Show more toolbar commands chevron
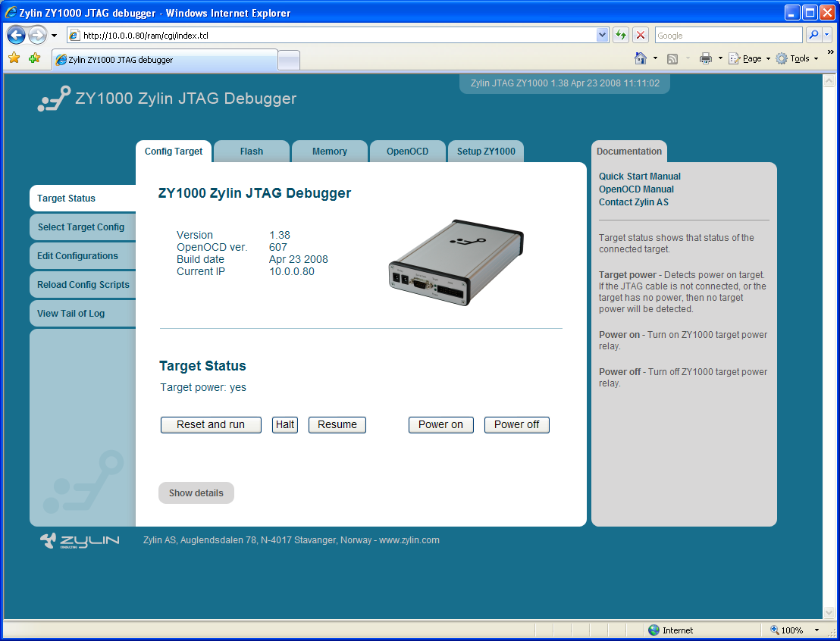Image resolution: width=840 pixels, height=641 pixels. coord(831,52)
